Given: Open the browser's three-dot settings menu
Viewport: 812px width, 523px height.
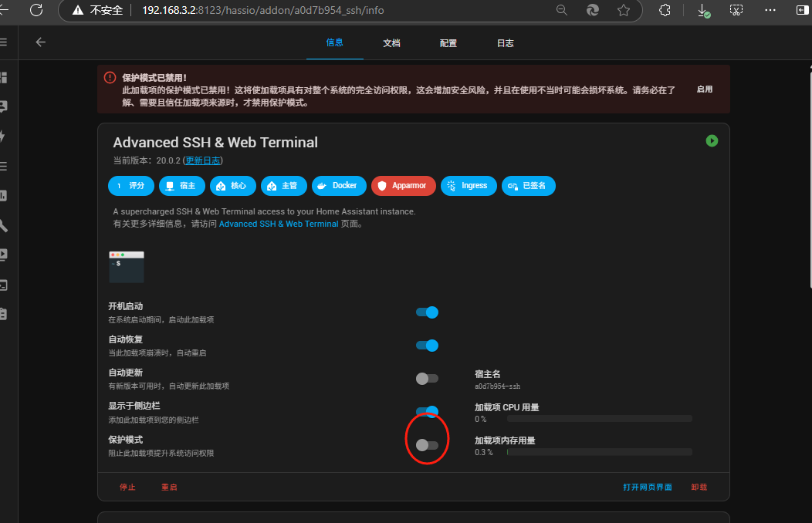Looking at the screenshot, I should 770,10.
